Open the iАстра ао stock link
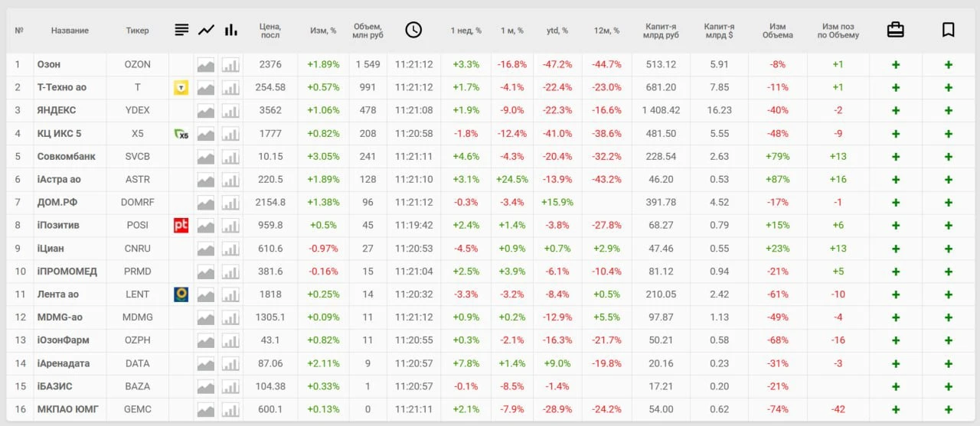Image resolution: width=980 pixels, height=426 pixels. click(59, 180)
